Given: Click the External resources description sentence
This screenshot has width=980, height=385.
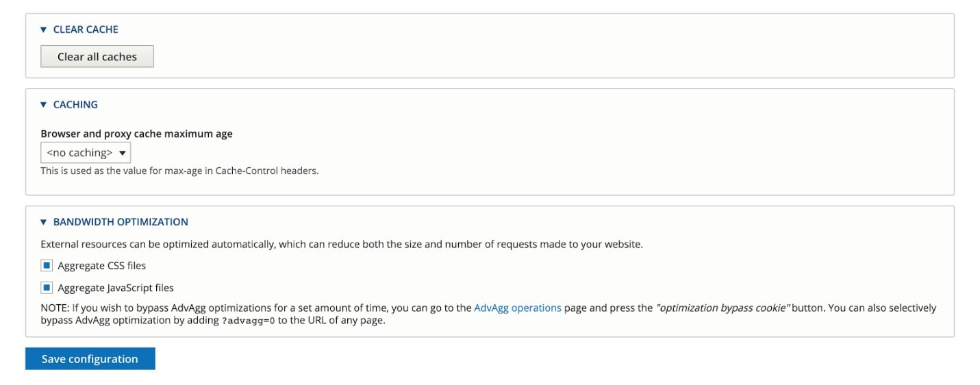Looking at the screenshot, I should tap(341, 244).
